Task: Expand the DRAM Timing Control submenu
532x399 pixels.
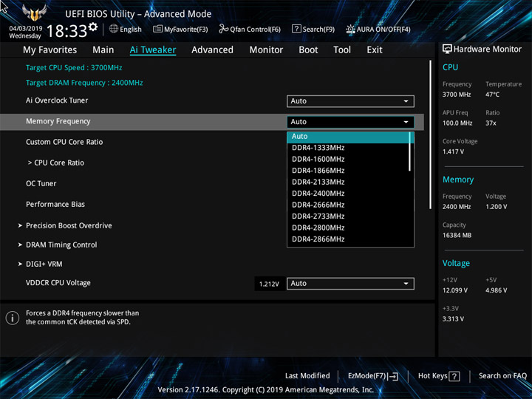Action: pos(61,245)
